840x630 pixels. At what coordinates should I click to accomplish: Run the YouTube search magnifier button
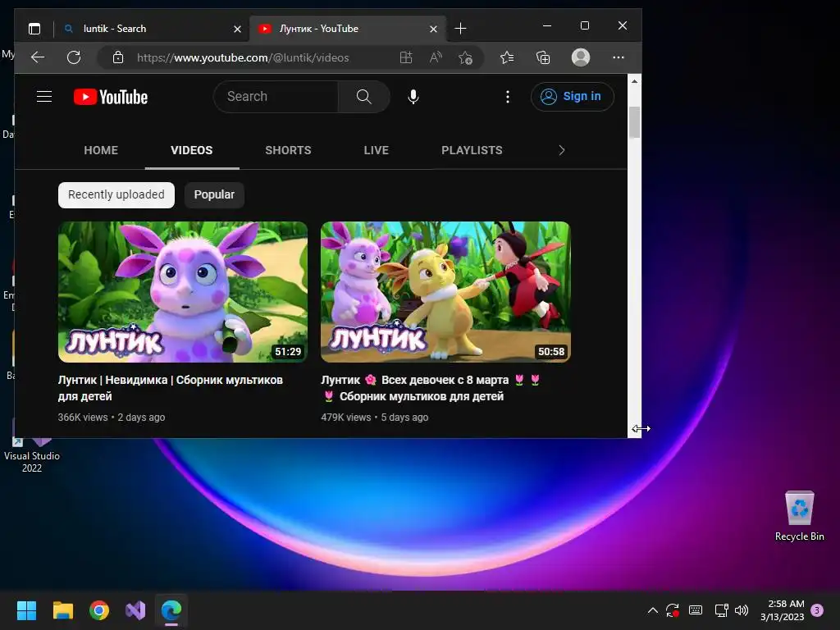(363, 97)
